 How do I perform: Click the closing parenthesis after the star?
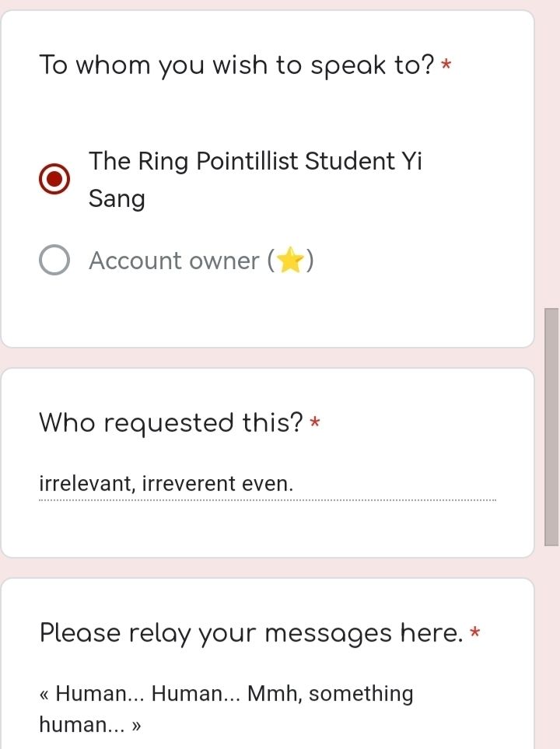pyautogui.click(x=310, y=261)
